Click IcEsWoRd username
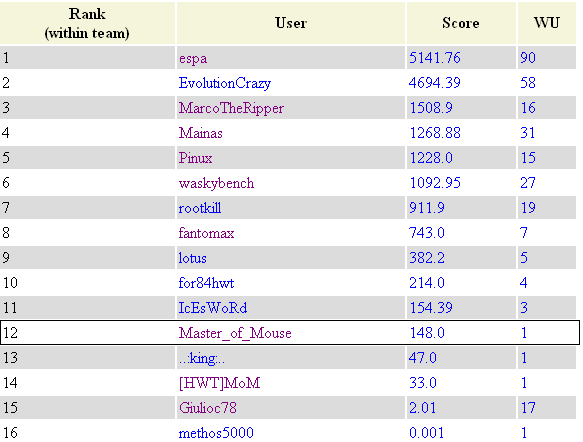 pos(213,308)
